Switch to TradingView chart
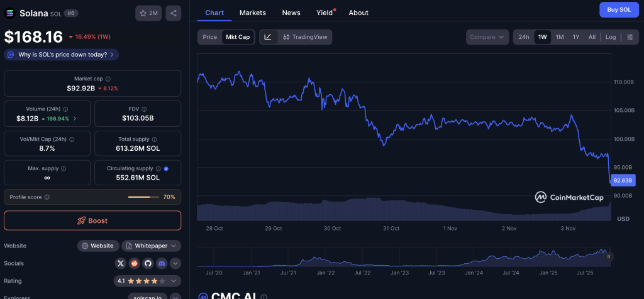This screenshot has width=644, height=299. click(305, 37)
